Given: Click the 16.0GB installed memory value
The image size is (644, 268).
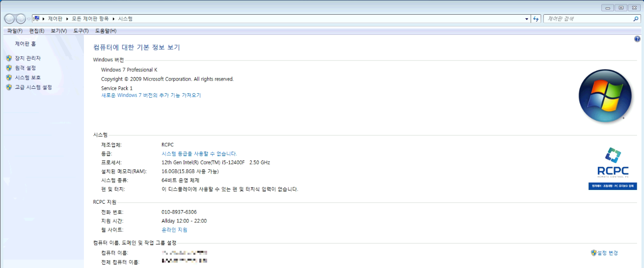Looking at the screenshot, I should pos(190,171).
